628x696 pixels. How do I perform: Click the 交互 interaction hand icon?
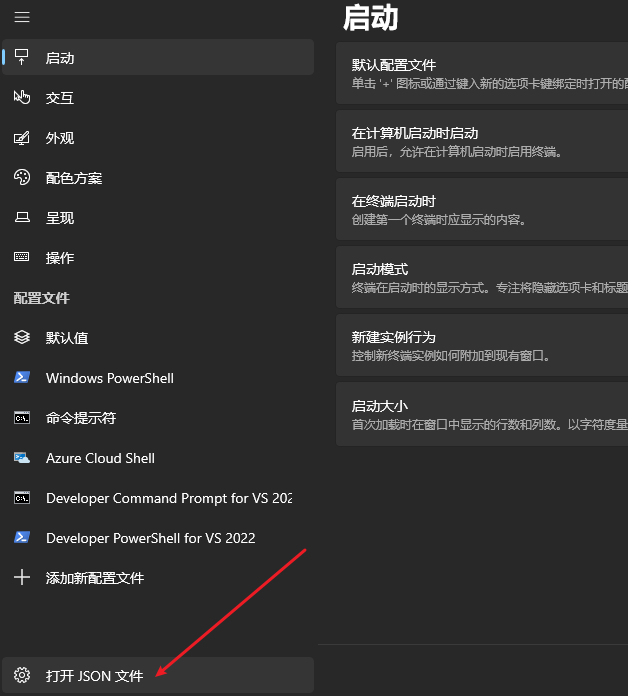pyautogui.click(x=22, y=98)
